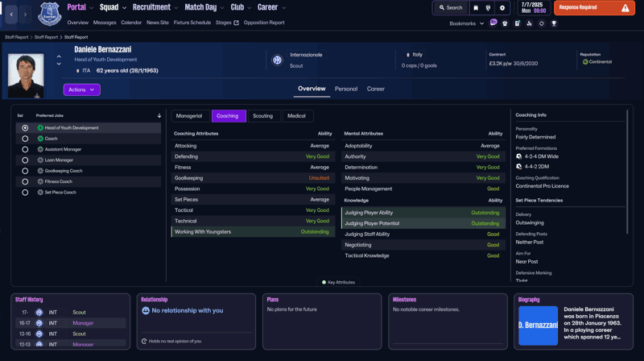Screen dimensions: 644x361
Task: Open the Fixture Schedule submenu
Action: click(192, 23)
